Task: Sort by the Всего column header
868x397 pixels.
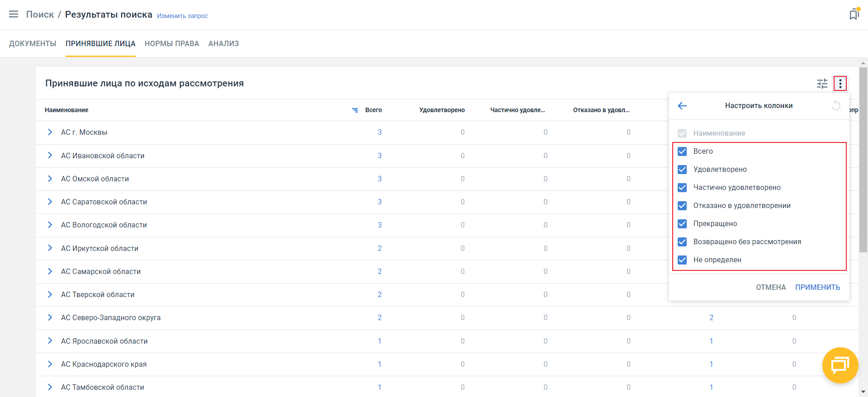Action: click(373, 110)
